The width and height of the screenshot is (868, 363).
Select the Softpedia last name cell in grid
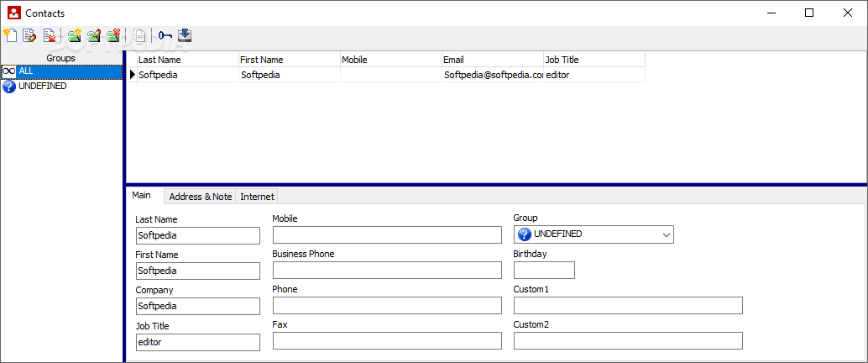pyautogui.click(x=188, y=74)
